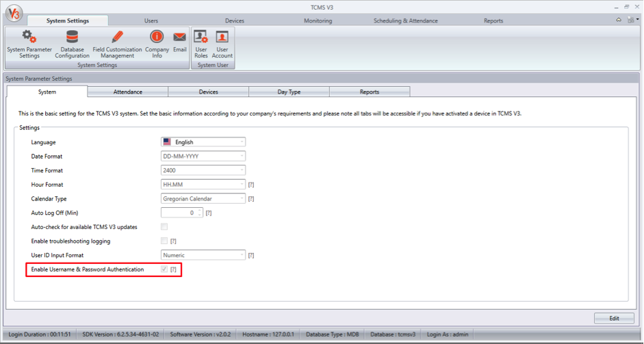This screenshot has width=644, height=344.
Task: Open the Reports settings tab
Action: pos(370,92)
